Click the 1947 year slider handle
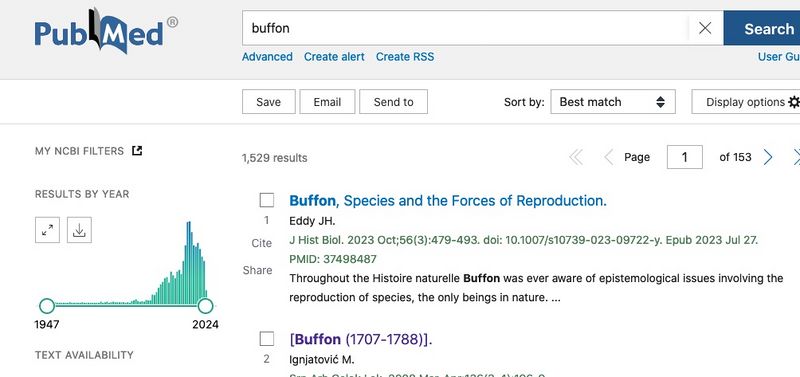 coord(47,306)
